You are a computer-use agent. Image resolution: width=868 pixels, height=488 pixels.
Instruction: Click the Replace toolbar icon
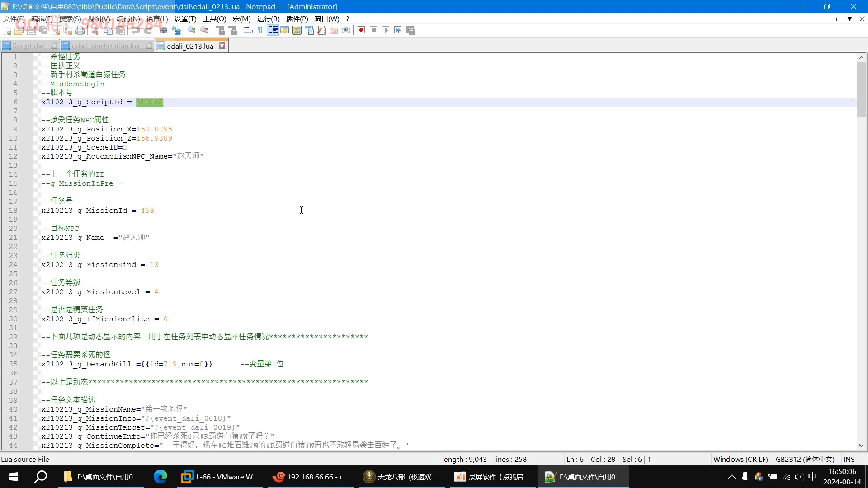point(176,30)
